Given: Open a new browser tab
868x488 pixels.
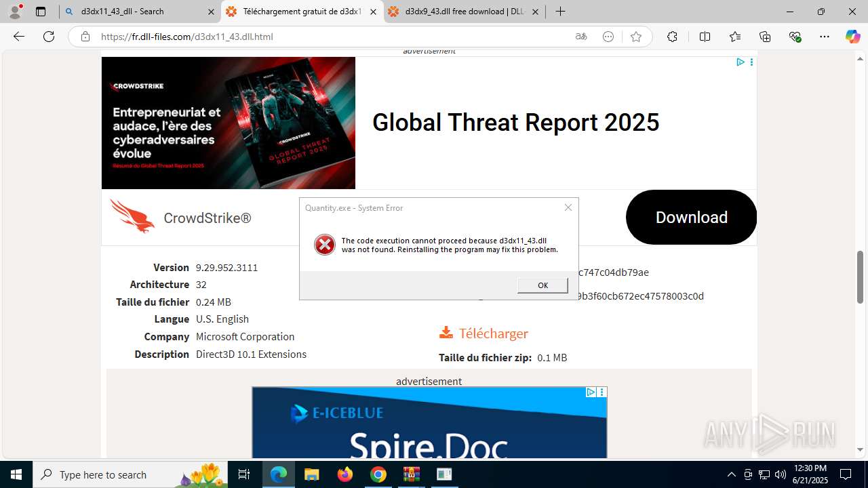Looking at the screenshot, I should (x=560, y=12).
